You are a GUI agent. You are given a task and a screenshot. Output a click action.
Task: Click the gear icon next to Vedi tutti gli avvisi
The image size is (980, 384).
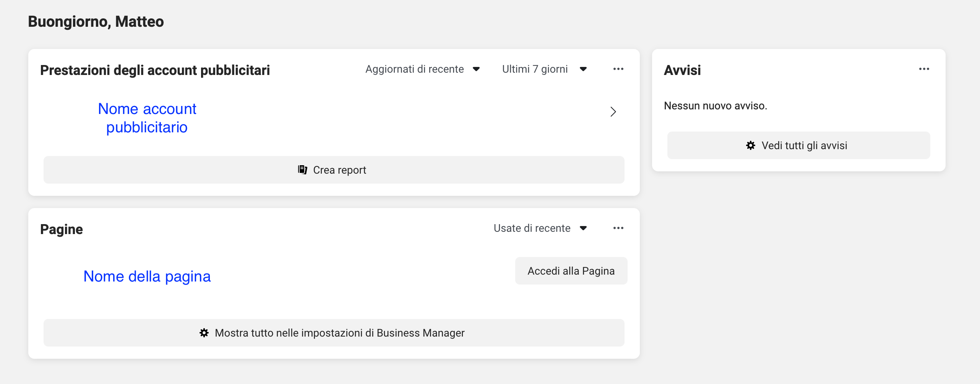(751, 145)
